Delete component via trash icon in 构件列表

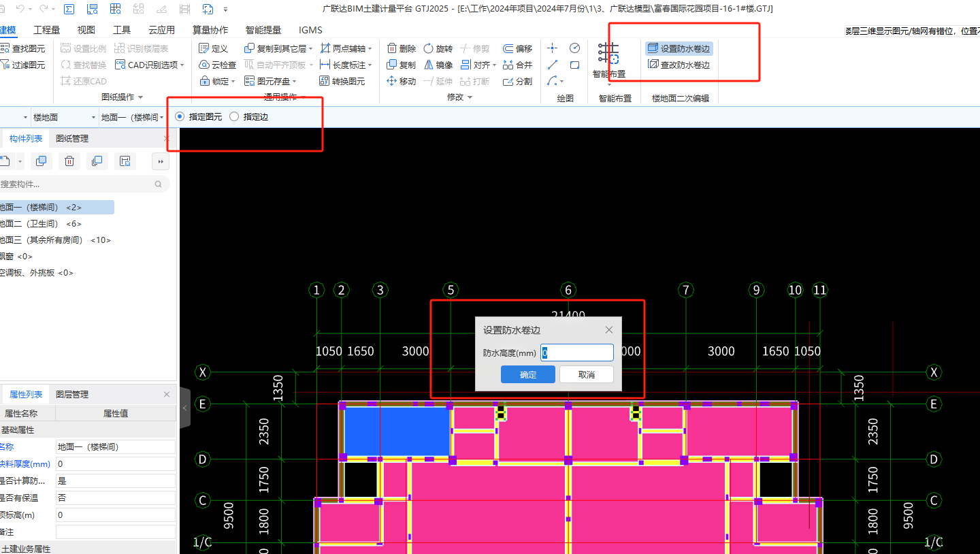(69, 161)
